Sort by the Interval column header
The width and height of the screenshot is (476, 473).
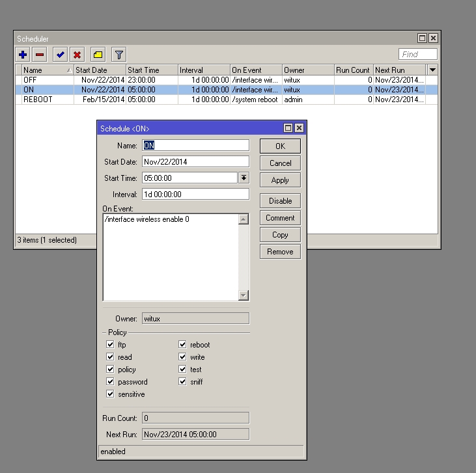coord(204,70)
